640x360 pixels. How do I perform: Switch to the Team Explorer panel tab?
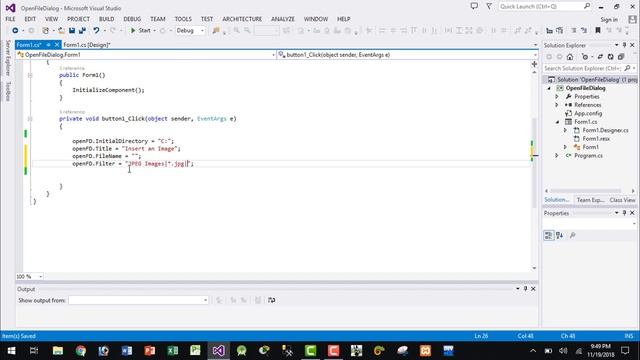(590, 200)
